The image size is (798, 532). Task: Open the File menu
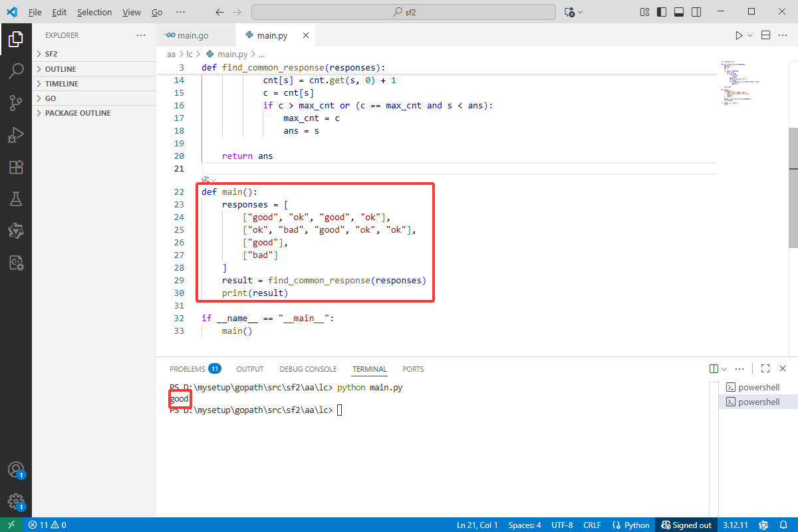[x=35, y=12]
